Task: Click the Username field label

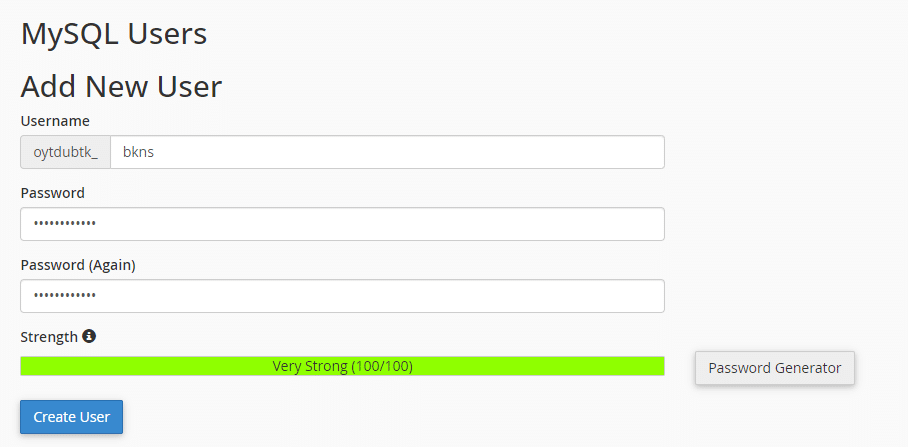Action: pyautogui.click(x=55, y=121)
